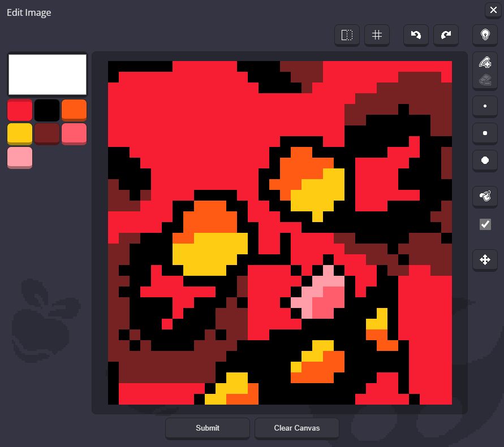This screenshot has width=504, height=447.
Task: Pick the black color swatch
Action: pos(47,110)
